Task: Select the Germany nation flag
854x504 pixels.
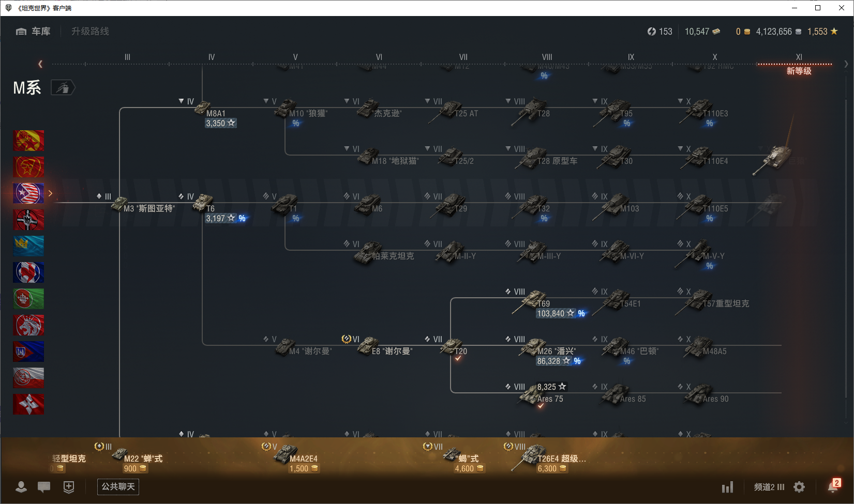Action: point(28,220)
